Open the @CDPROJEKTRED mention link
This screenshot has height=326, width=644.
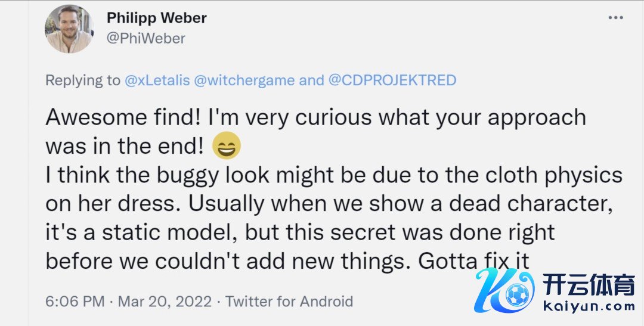pos(392,80)
